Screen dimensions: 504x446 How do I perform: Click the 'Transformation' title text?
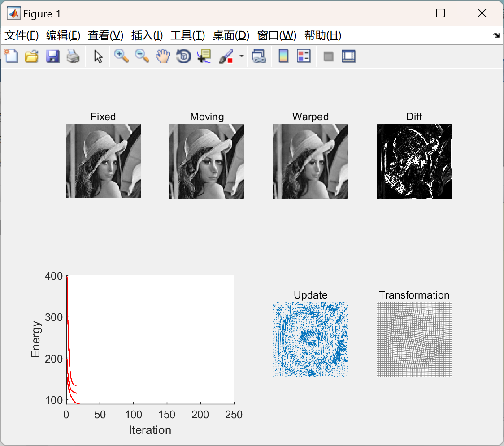tap(414, 295)
